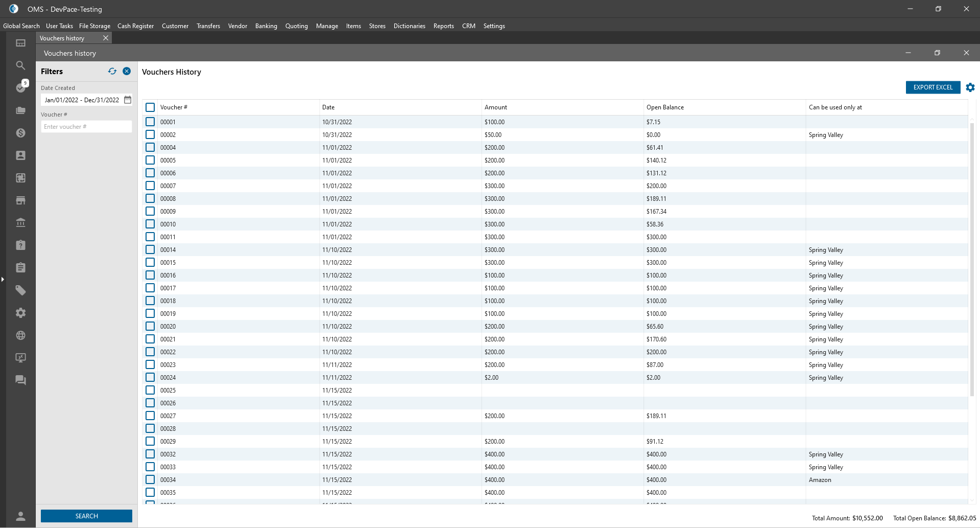Click the refresh filters icon
Image resolution: width=980 pixels, height=528 pixels.
pos(112,71)
